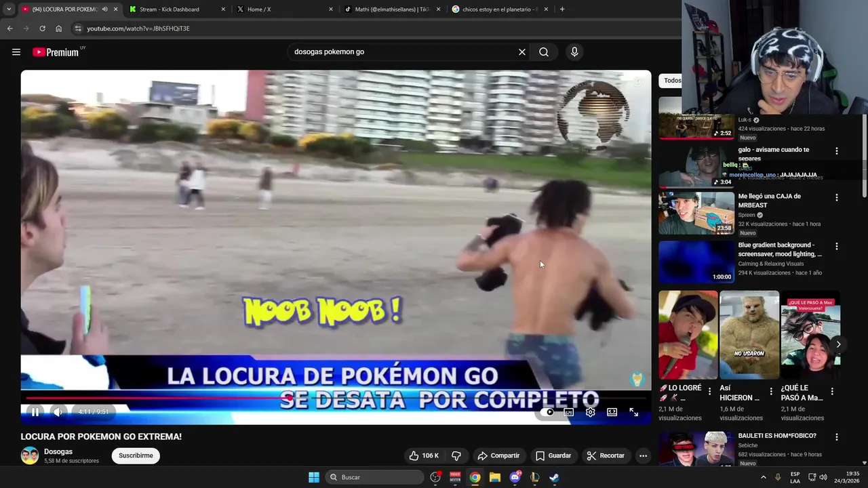868x488 pixels.
Task: Click the taskbar Buscar search field
Action: pos(375,477)
